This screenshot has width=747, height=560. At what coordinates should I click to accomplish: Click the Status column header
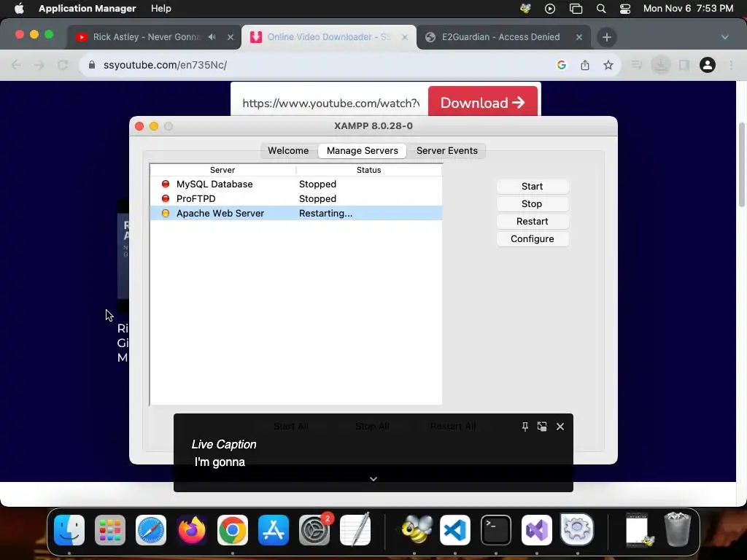[368, 170]
